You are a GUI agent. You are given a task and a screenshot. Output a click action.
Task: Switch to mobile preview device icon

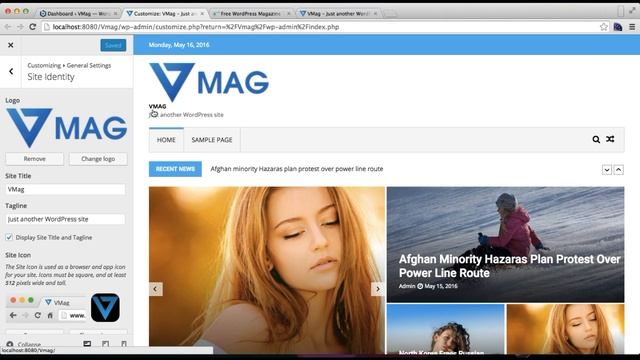[x=124, y=344]
